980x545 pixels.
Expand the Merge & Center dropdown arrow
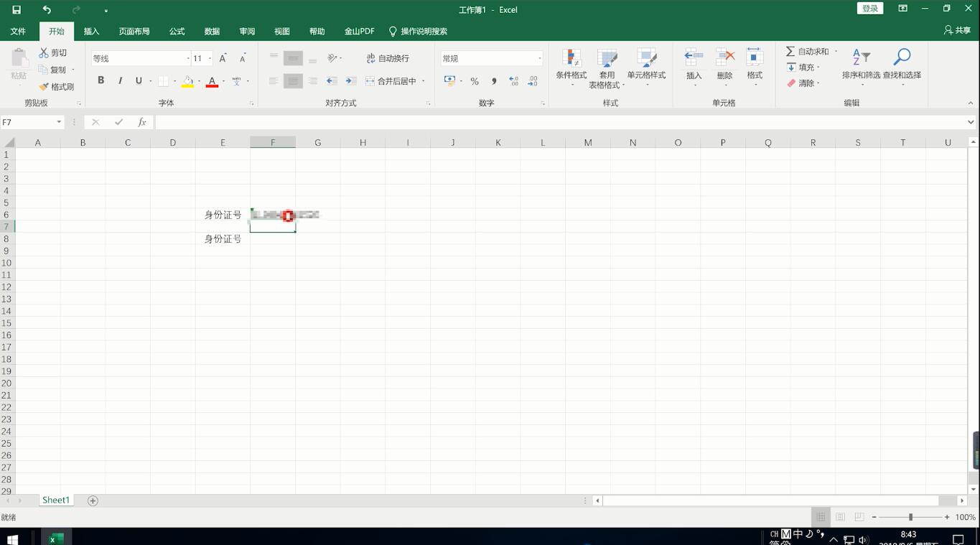(x=424, y=81)
